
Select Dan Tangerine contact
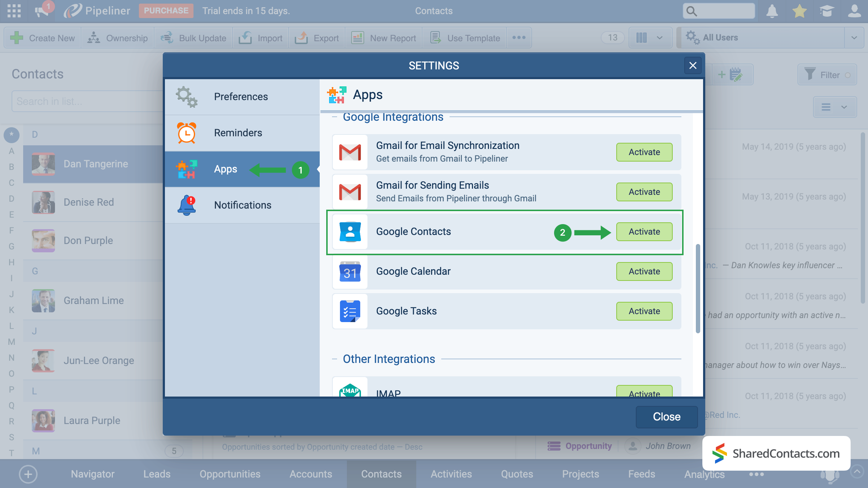[93, 164]
